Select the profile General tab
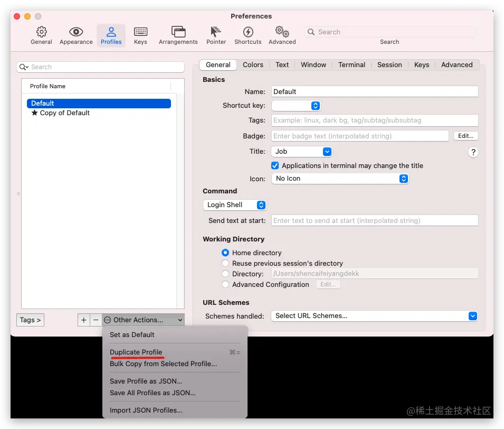504x429 pixels. click(218, 64)
